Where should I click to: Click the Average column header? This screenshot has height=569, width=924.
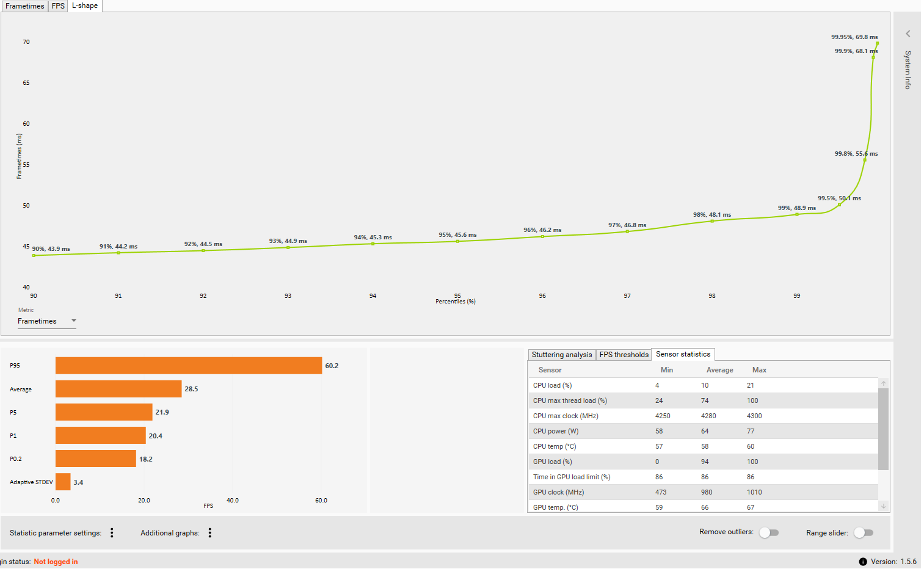pyautogui.click(x=719, y=370)
